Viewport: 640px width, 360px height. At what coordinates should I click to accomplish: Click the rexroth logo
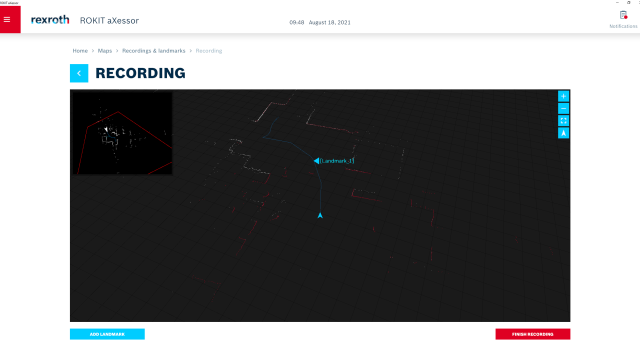tap(50, 20)
